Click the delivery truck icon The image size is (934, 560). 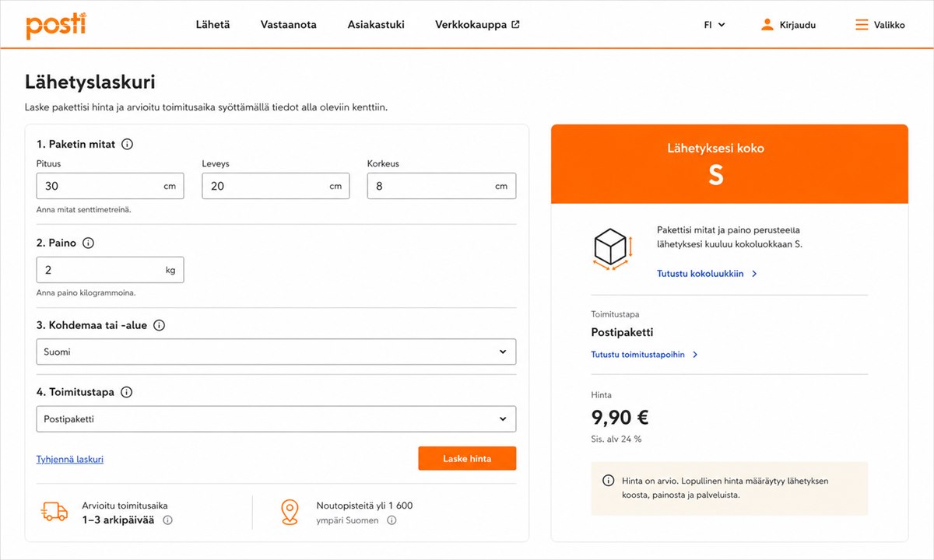(54, 511)
